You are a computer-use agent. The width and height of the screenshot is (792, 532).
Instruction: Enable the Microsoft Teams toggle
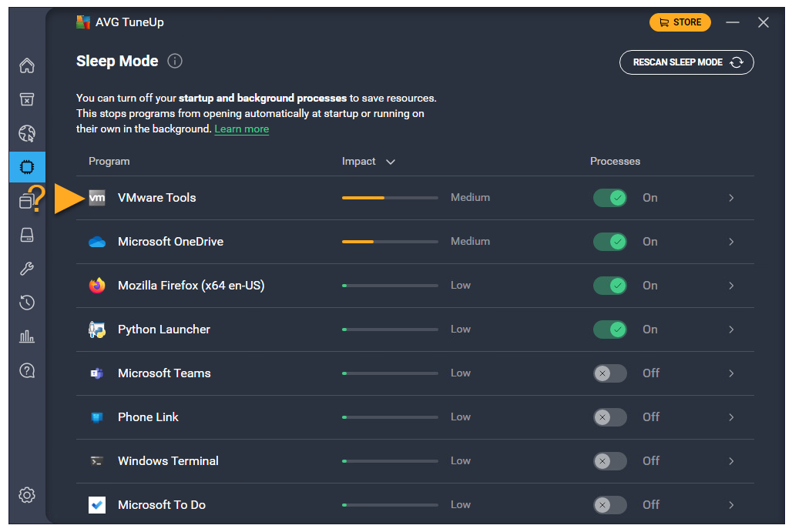tap(609, 373)
